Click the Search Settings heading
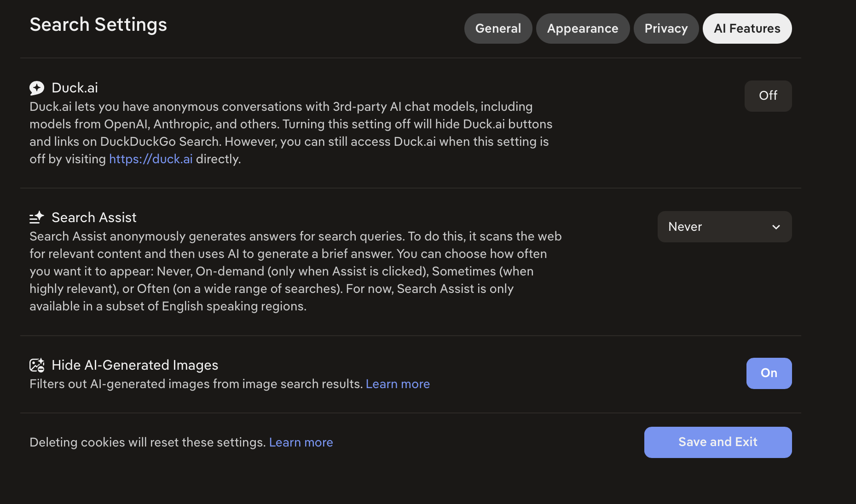This screenshot has width=856, height=504. [98, 24]
